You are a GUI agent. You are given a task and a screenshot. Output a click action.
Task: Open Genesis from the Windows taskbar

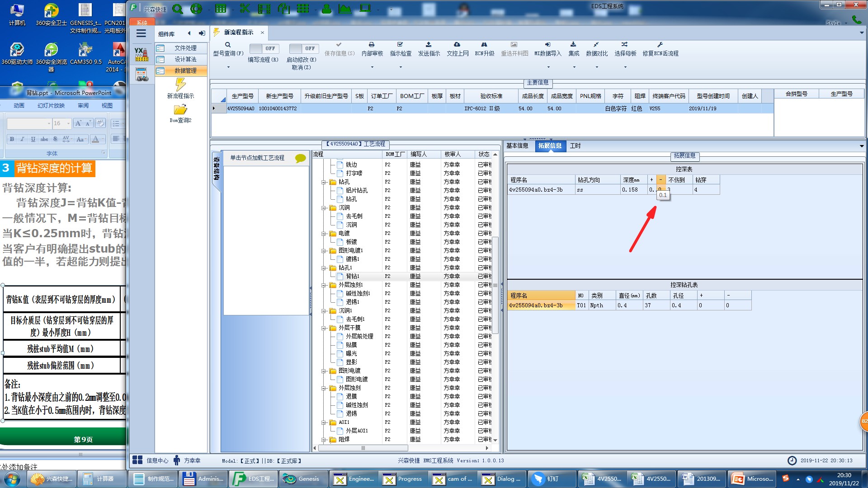[x=302, y=479]
